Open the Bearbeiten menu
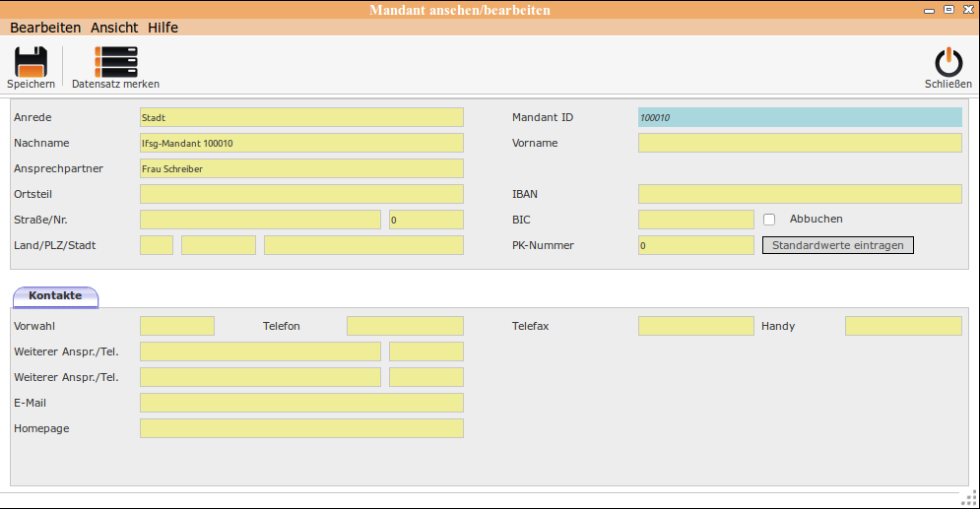The width and height of the screenshot is (980, 510). pyautogui.click(x=45, y=28)
